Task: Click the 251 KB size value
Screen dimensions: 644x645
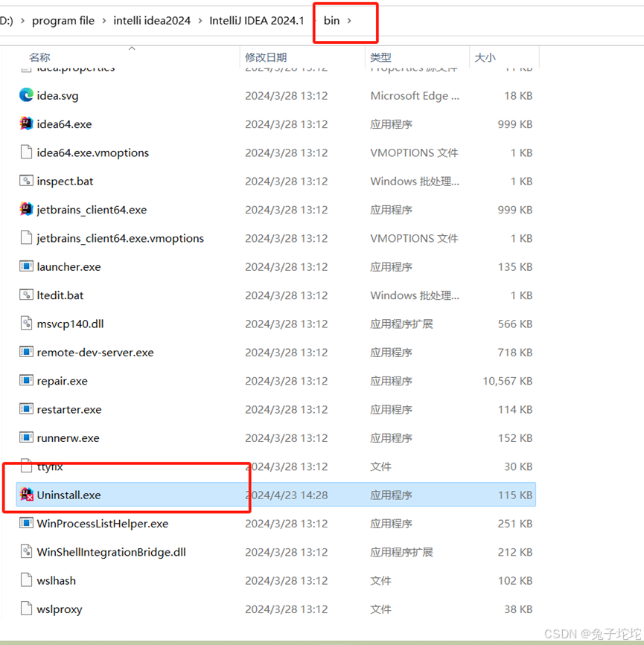Action: 515,523
